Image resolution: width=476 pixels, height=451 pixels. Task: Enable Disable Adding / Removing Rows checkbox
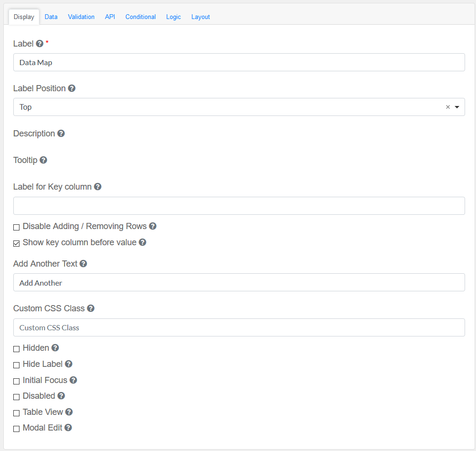(17, 227)
